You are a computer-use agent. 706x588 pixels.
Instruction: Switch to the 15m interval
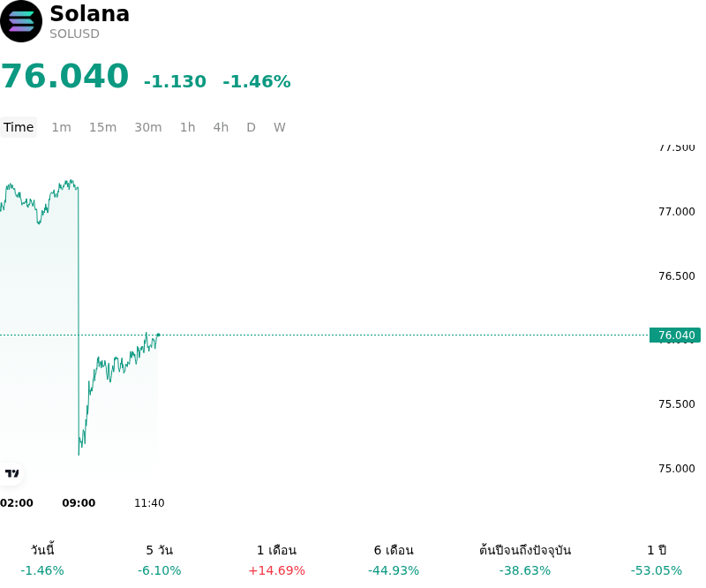point(102,127)
